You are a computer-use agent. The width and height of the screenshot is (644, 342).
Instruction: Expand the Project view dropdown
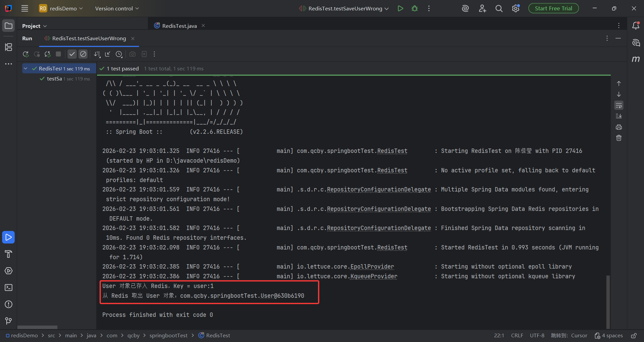(x=34, y=26)
